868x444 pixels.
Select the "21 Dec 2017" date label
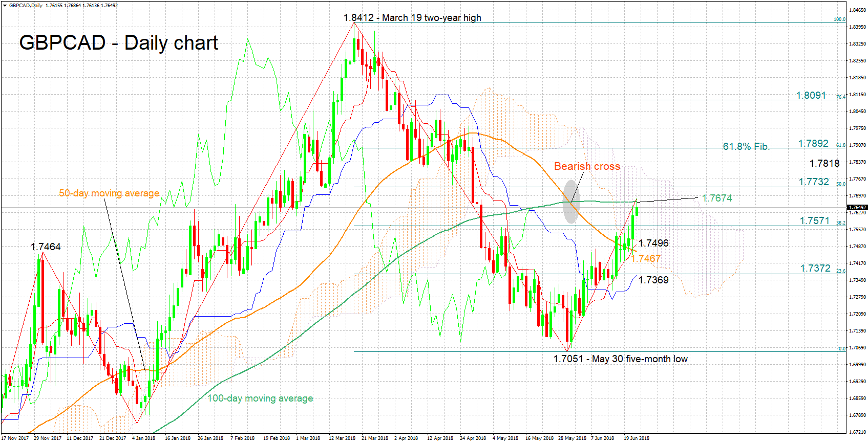pos(113,438)
